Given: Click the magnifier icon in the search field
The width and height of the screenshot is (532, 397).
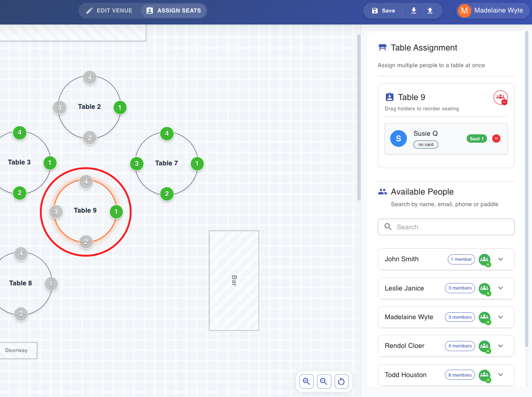Looking at the screenshot, I should 388,227.
